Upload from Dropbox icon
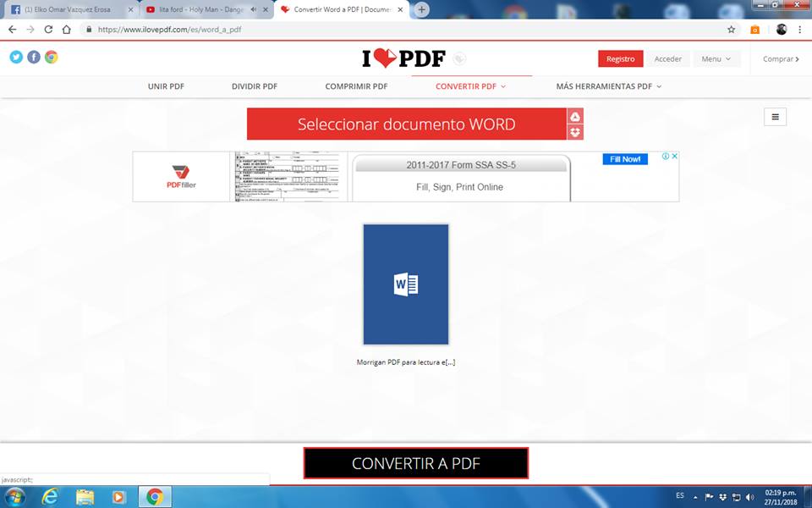This screenshot has height=508, width=812. click(x=575, y=132)
